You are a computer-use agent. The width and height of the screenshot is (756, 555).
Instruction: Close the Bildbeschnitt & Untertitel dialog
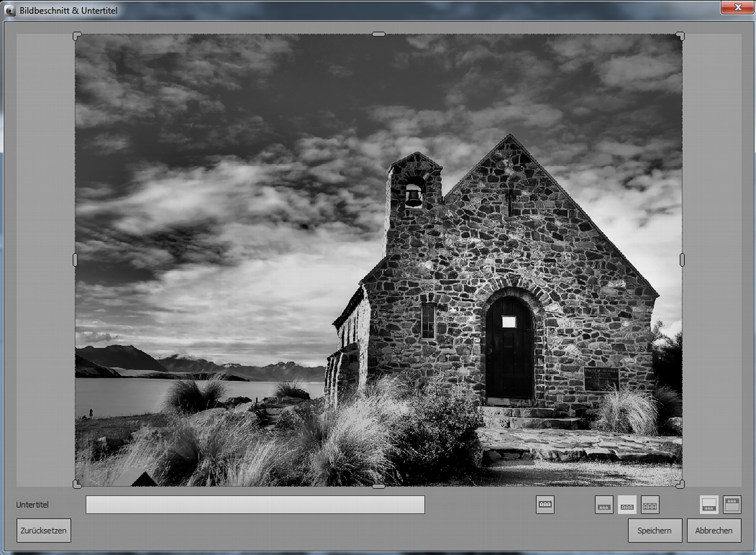737,8
